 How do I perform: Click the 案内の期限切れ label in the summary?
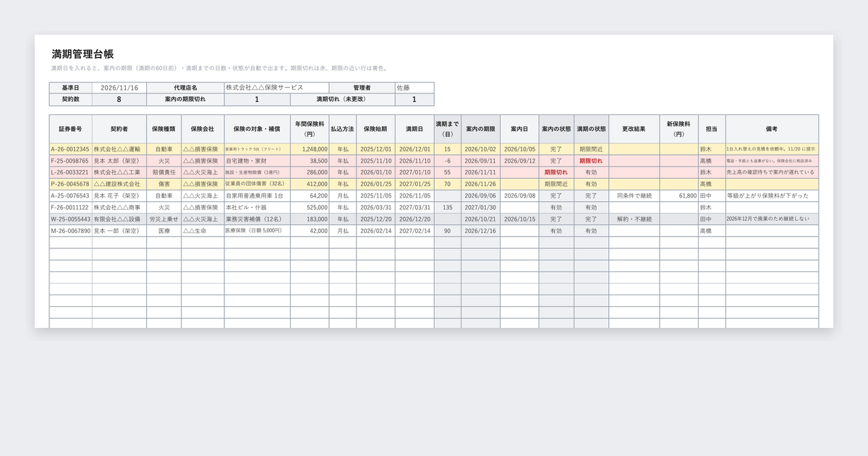click(184, 100)
